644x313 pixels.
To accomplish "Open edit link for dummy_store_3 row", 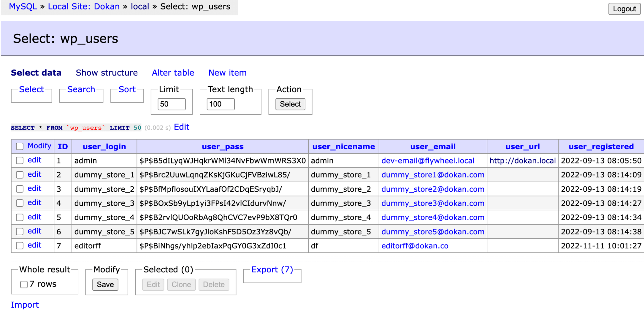I will click(34, 203).
